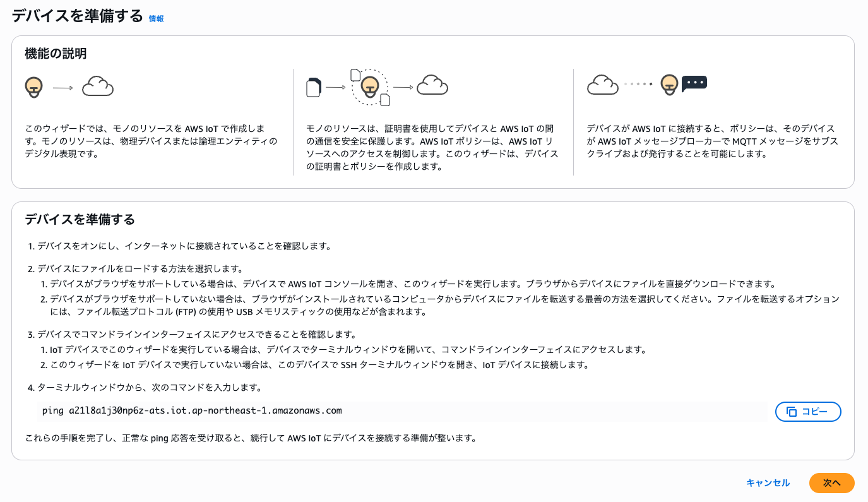Click the paragraph beginning このウィザードでは
Screen dimensions: 868x502
point(151,141)
